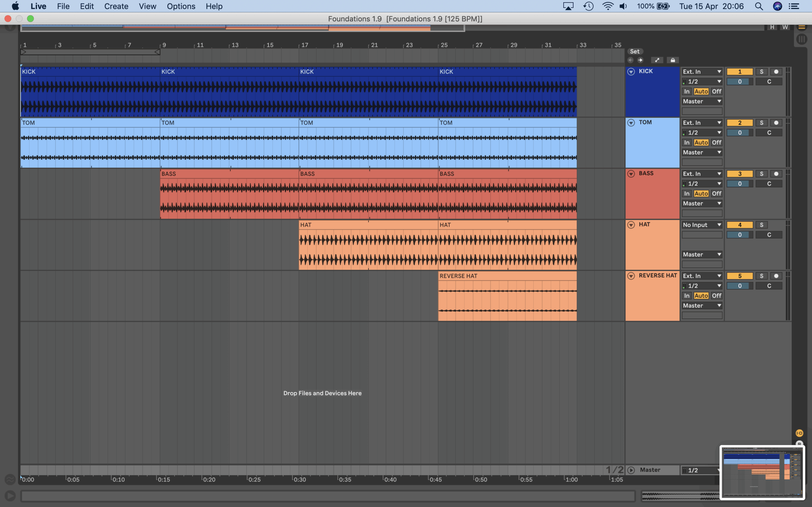812x507 pixels.
Task: Open the HAT track No Input dropdown
Action: tap(702, 225)
